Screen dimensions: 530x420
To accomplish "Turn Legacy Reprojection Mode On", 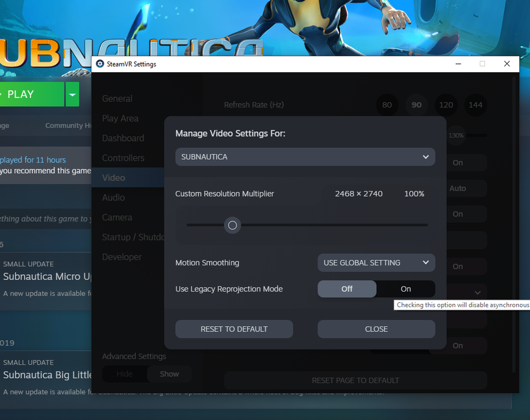I will (406, 289).
